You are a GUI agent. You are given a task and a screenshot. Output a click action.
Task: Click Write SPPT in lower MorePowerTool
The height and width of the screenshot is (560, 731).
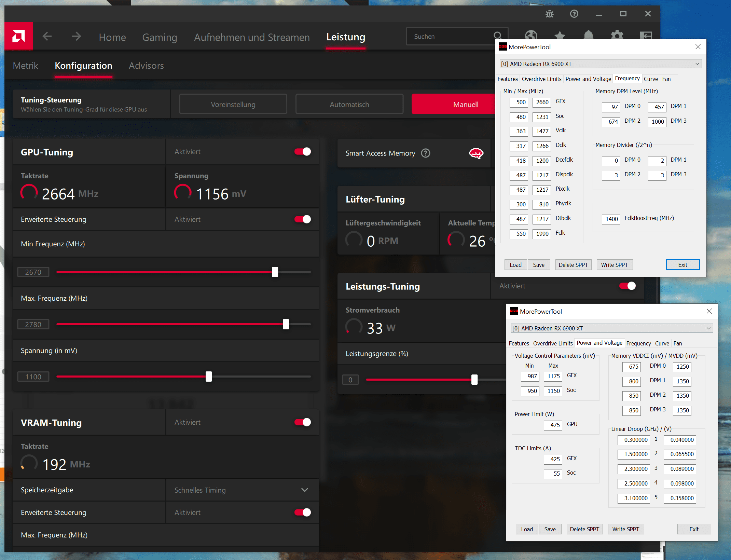click(x=625, y=529)
